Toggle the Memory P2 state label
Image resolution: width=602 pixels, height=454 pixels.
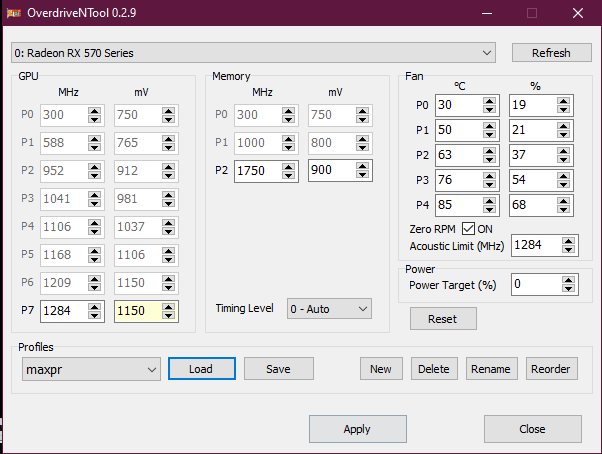click(221, 170)
